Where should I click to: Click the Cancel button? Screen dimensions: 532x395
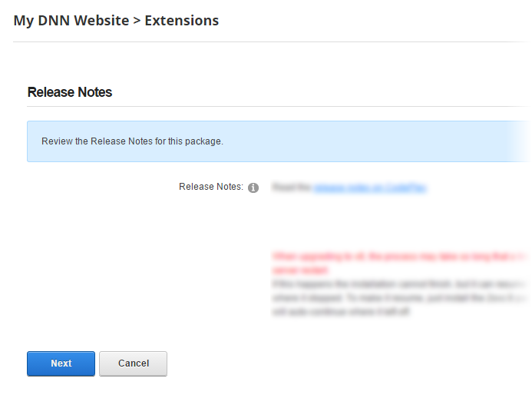click(x=133, y=363)
